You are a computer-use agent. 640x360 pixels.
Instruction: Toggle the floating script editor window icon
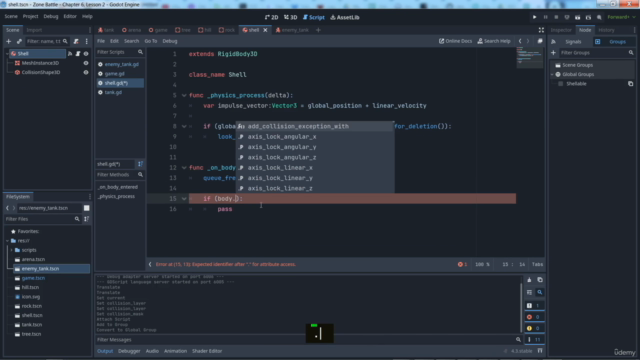540,41
